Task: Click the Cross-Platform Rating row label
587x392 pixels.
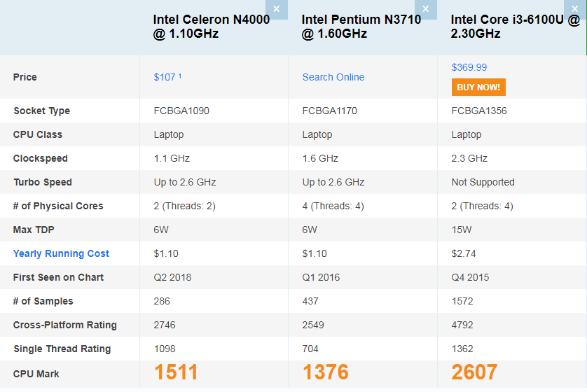Action: [65, 325]
